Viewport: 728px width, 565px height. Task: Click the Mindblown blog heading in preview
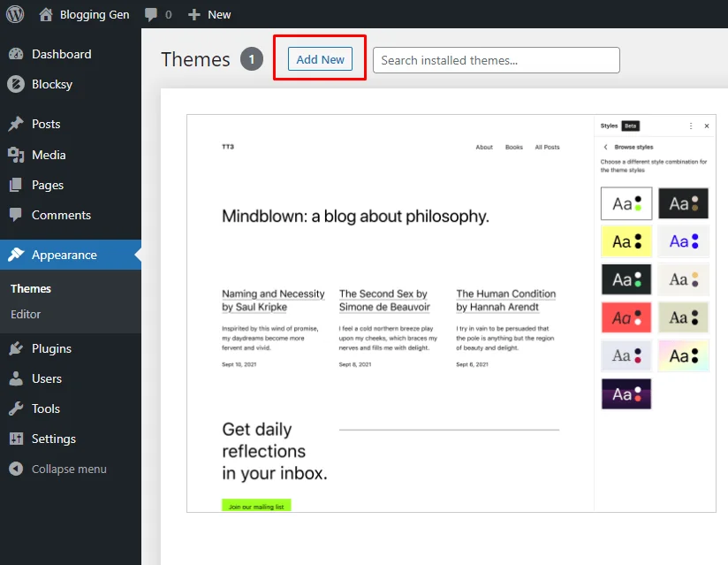(x=356, y=217)
